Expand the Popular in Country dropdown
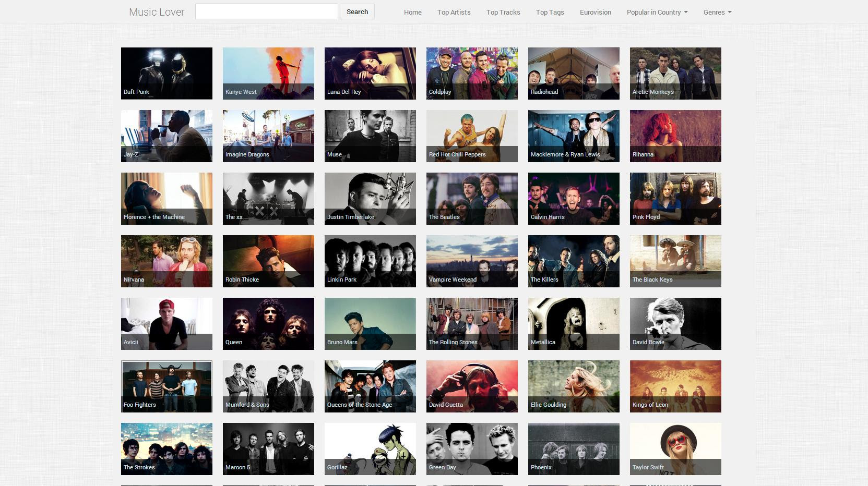 tap(657, 12)
